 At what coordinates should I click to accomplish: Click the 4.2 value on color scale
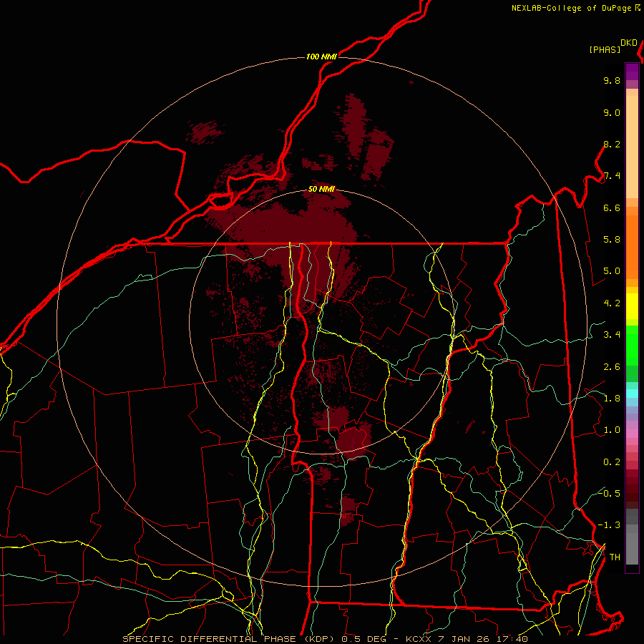[x=612, y=303]
